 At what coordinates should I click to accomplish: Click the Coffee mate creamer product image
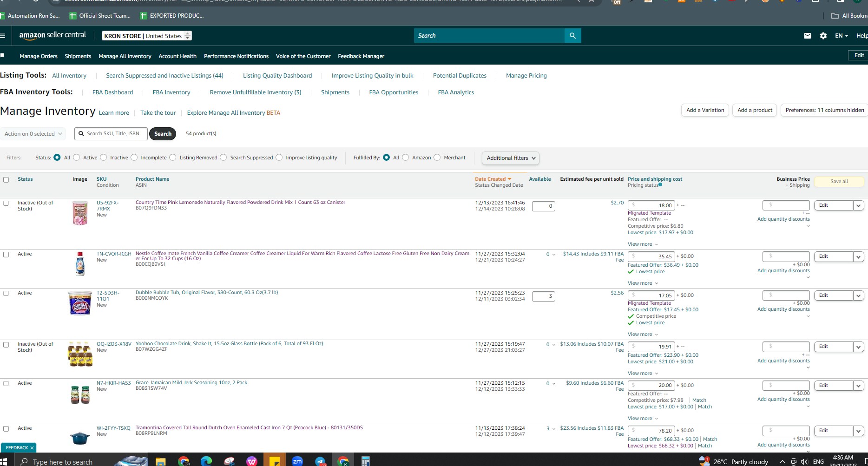coord(80,264)
